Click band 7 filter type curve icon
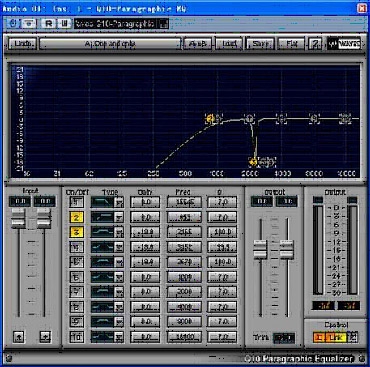 point(103,292)
